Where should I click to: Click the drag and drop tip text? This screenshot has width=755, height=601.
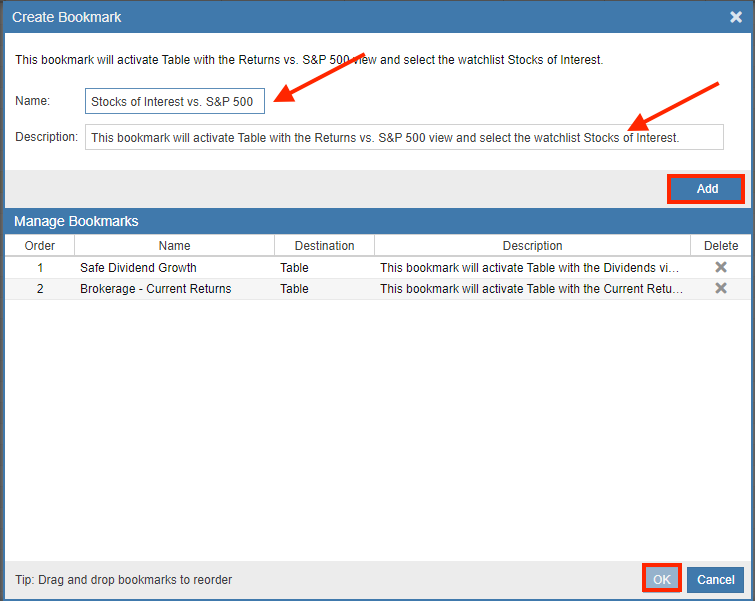(123, 579)
